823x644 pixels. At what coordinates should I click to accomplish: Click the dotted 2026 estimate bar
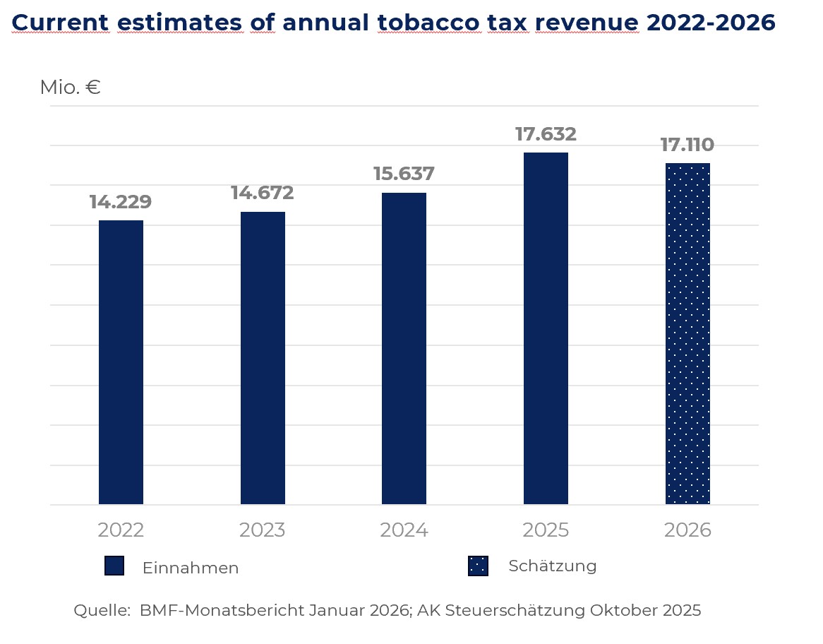click(x=687, y=333)
